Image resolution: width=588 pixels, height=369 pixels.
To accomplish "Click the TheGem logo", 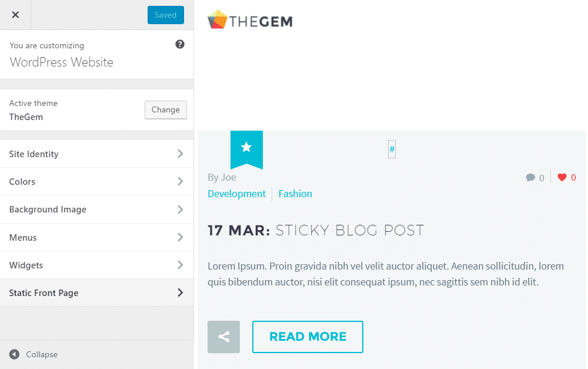I will click(249, 19).
